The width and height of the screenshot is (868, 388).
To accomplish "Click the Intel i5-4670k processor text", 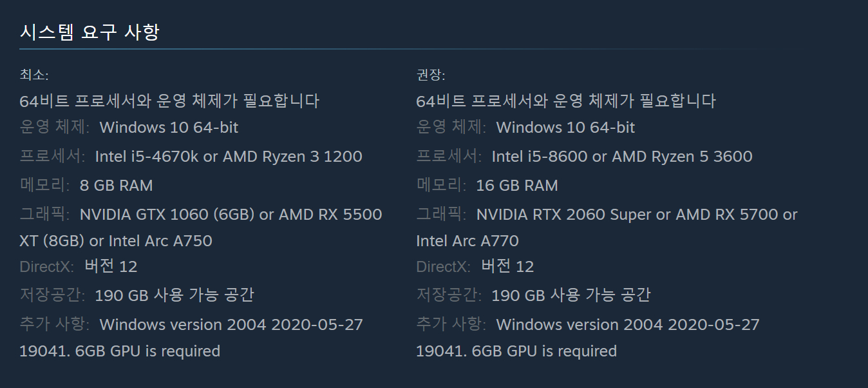I will [x=147, y=157].
